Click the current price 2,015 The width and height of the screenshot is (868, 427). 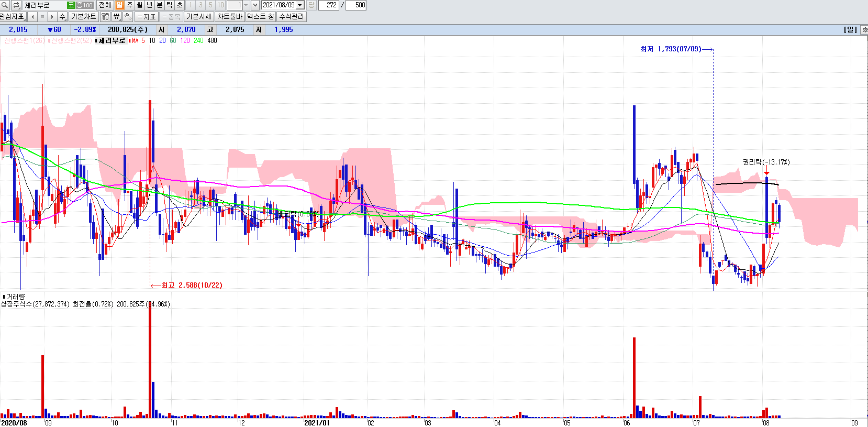pyautogui.click(x=18, y=30)
